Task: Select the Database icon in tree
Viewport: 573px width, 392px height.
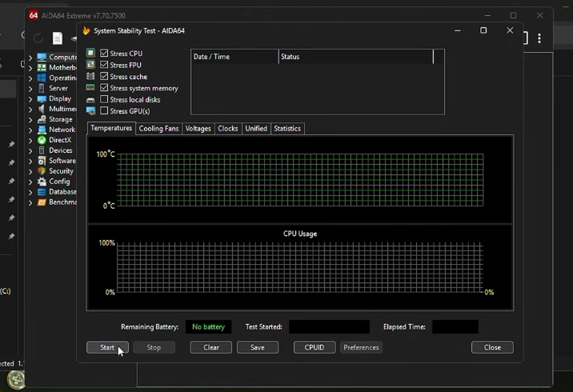Action: [x=42, y=192]
